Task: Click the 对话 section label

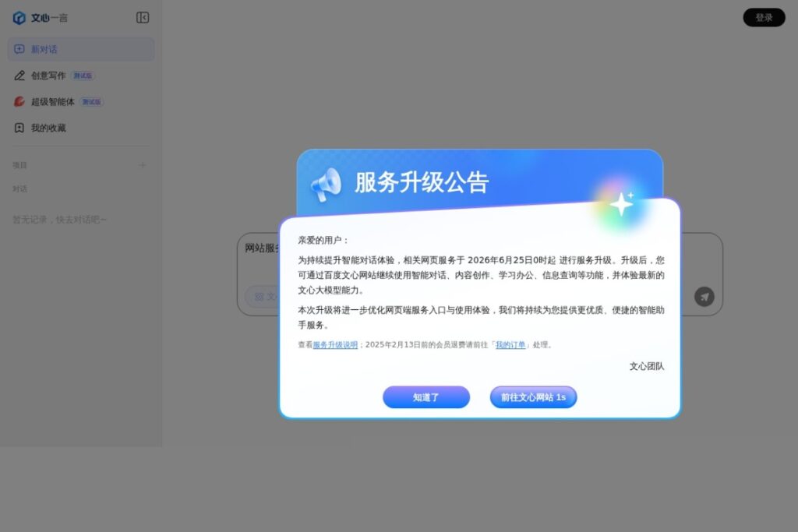Action: (x=19, y=189)
